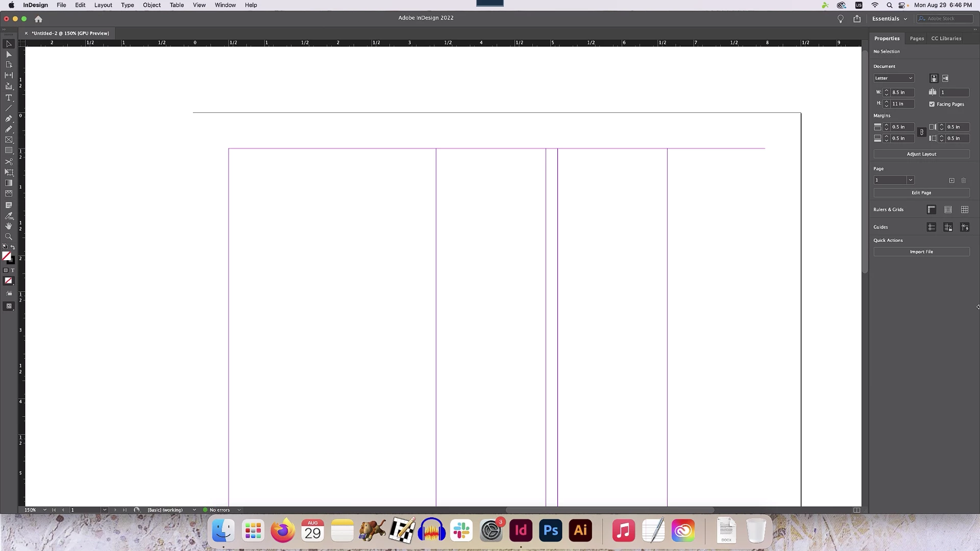This screenshot has height=551, width=980.
Task: Show document grid icon
Action: click(964, 210)
